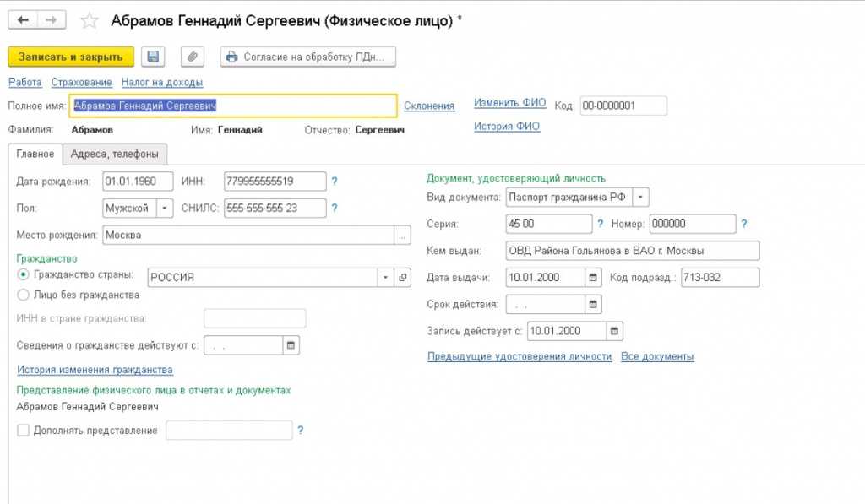Expand the country РОССИЯ dropdown arrow

(x=386, y=277)
